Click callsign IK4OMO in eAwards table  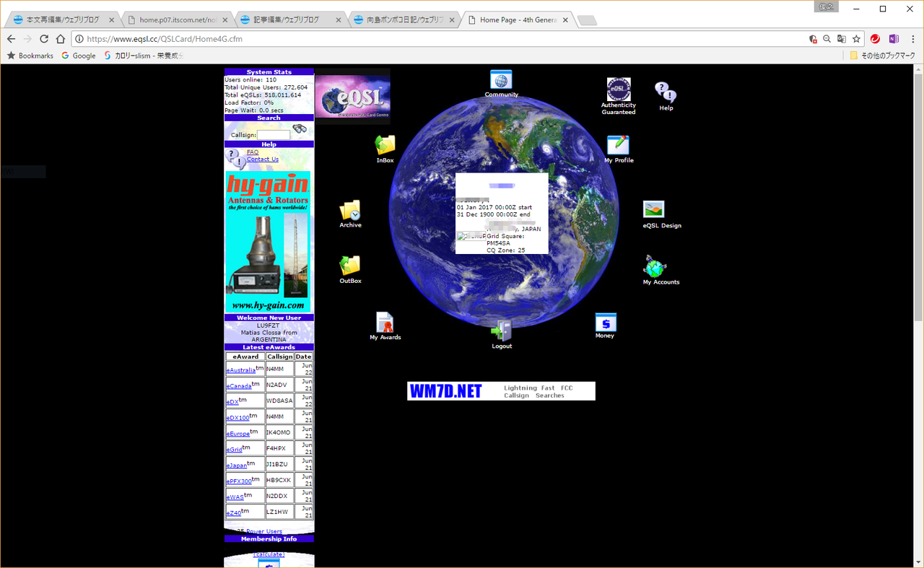tap(279, 432)
